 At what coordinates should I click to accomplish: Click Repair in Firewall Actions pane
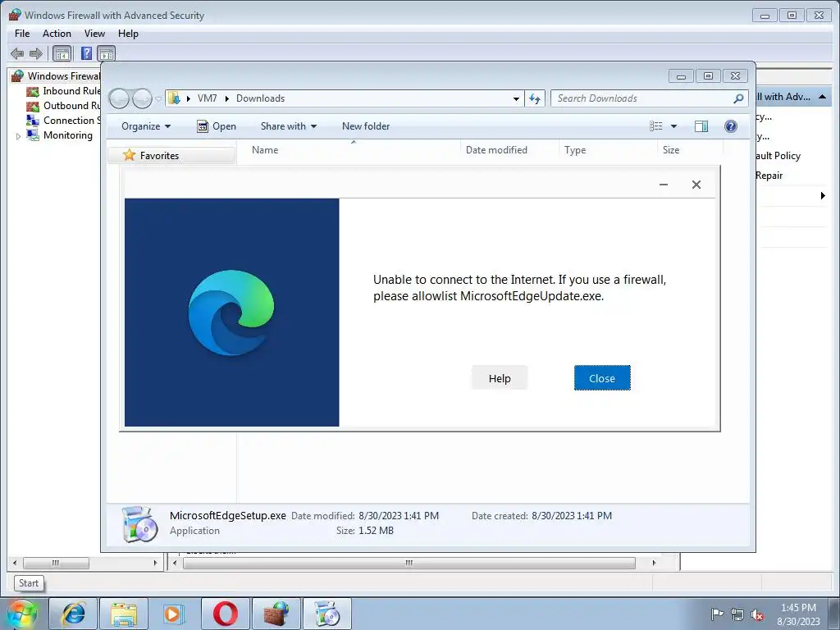click(769, 176)
